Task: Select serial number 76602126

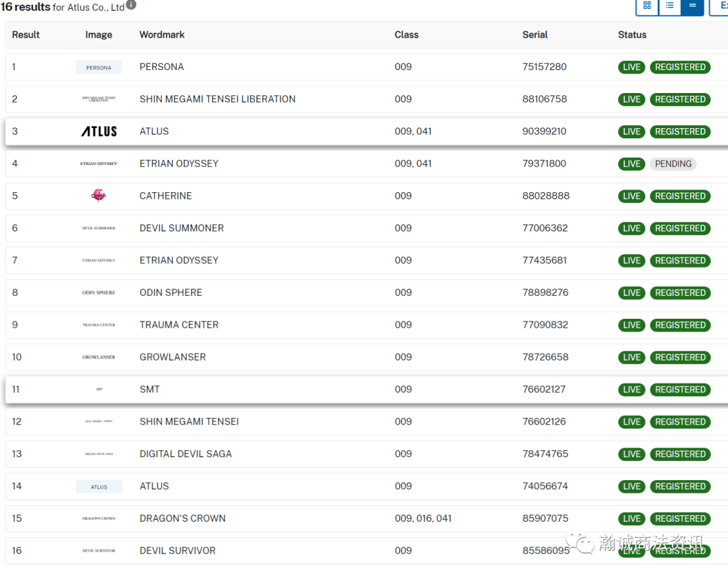Action: coord(544,422)
